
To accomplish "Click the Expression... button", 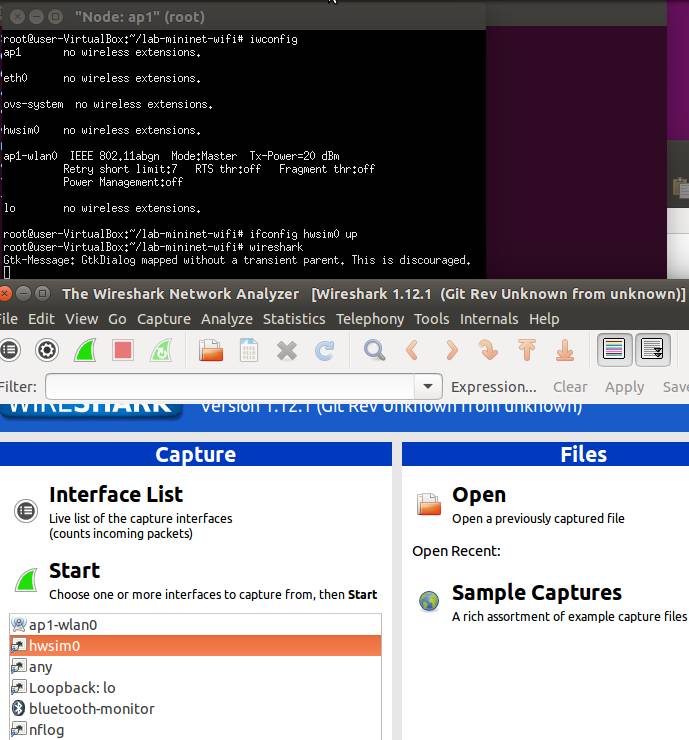I will (494, 387).
